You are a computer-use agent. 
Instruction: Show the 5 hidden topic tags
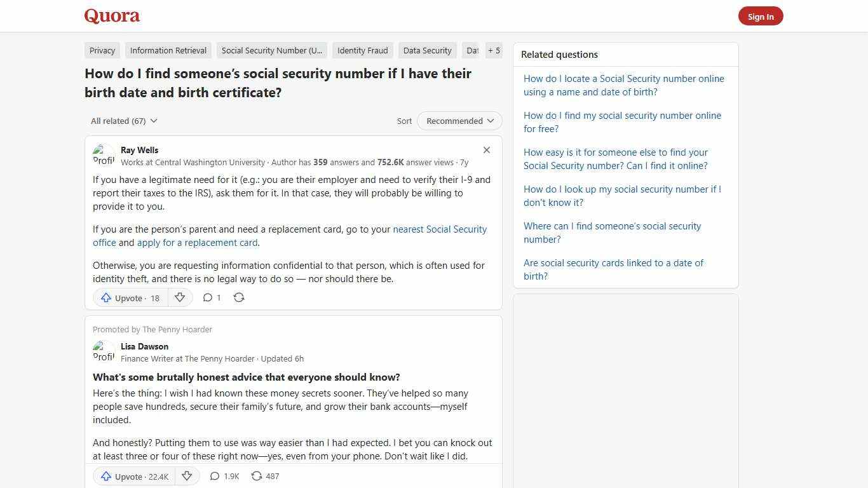coord(494,50)
